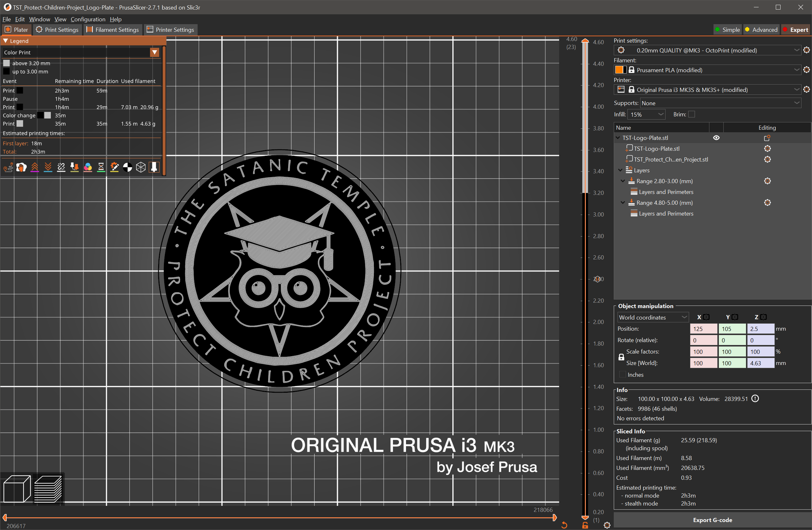The height and width of the screenshot is (530, 812).
Task: Click the Position X input field
Action: [703, 328]
